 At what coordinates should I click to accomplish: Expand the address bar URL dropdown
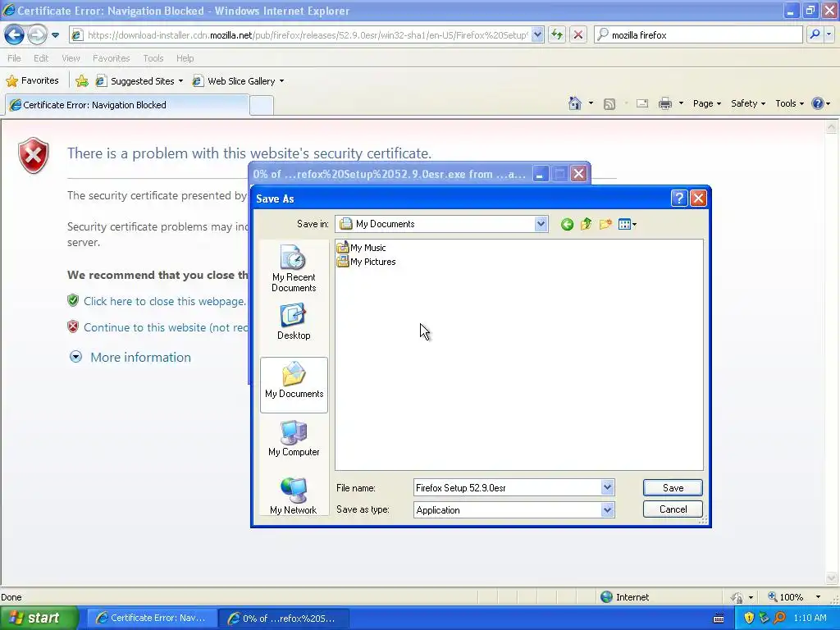(x=537, y=34)
